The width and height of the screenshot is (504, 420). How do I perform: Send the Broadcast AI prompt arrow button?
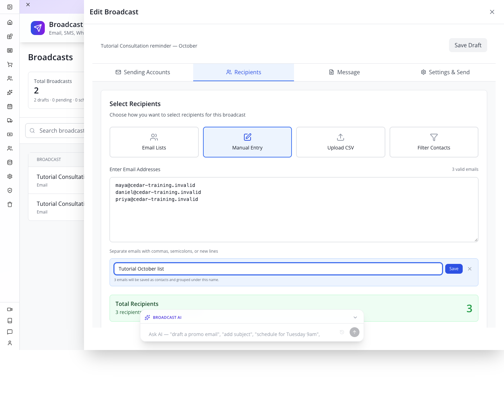click(x=355, y=332)
